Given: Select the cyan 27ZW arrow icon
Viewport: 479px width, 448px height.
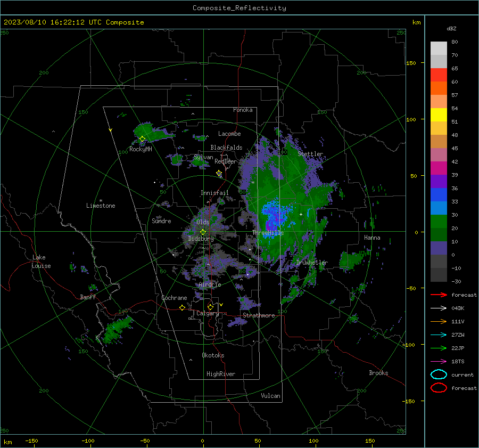Looking at the screenshot, I should click(x=439, y=335).
